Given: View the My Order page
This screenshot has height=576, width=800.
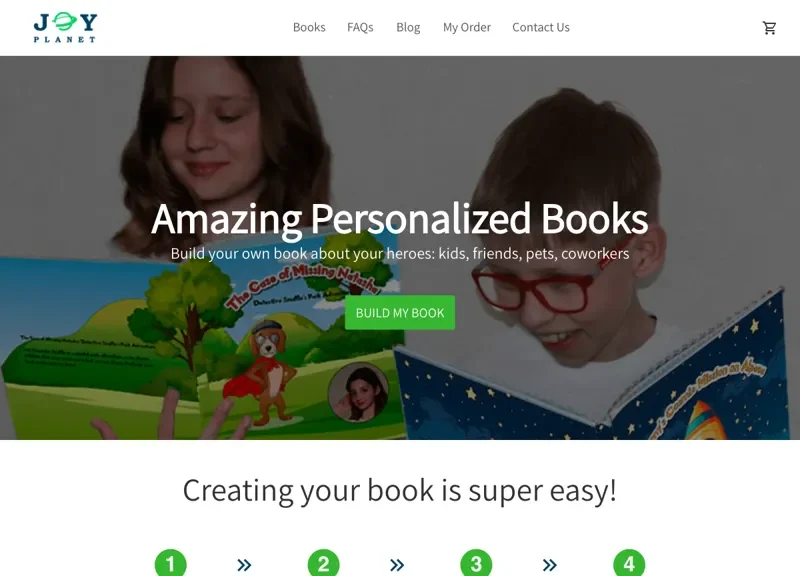Looking at the screenshot, I should pyautogui.click(x=467, y=28).
